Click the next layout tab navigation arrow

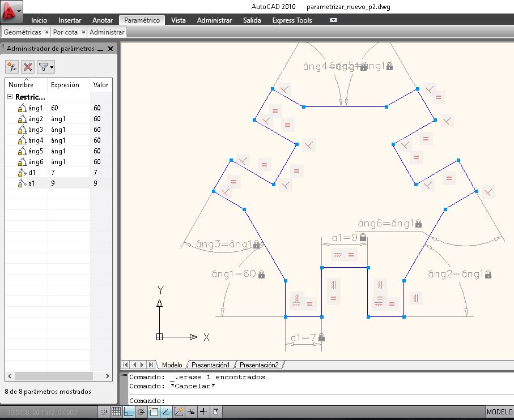pos(142,365)
